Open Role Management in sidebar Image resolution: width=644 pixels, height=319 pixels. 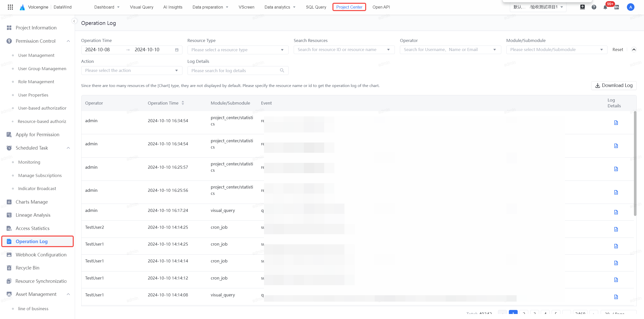pyautogui.click(x=36, y=82)
